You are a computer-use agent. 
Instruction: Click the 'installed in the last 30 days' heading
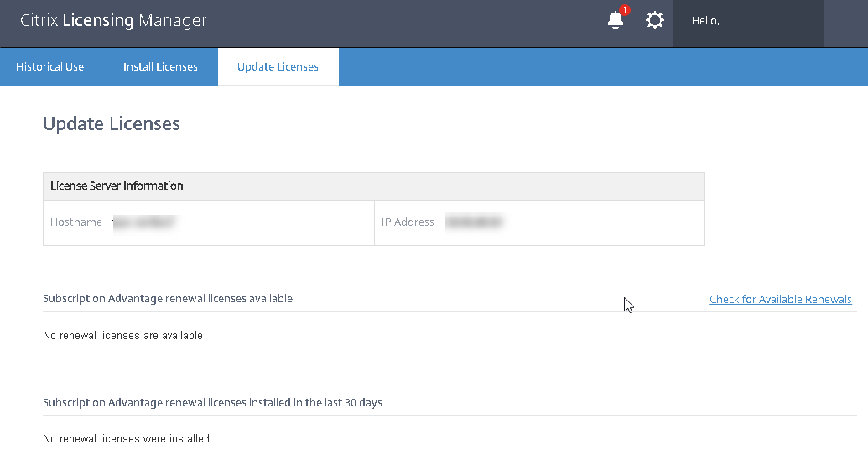(x=212, y=403)
